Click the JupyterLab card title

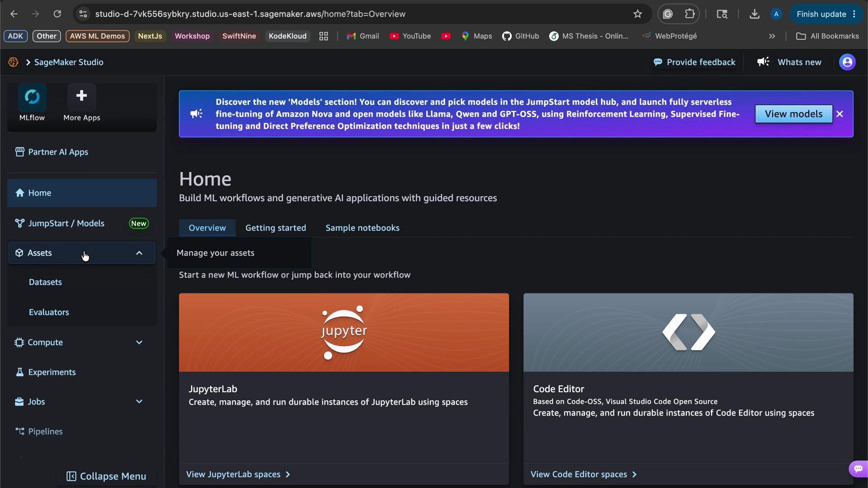213,389
